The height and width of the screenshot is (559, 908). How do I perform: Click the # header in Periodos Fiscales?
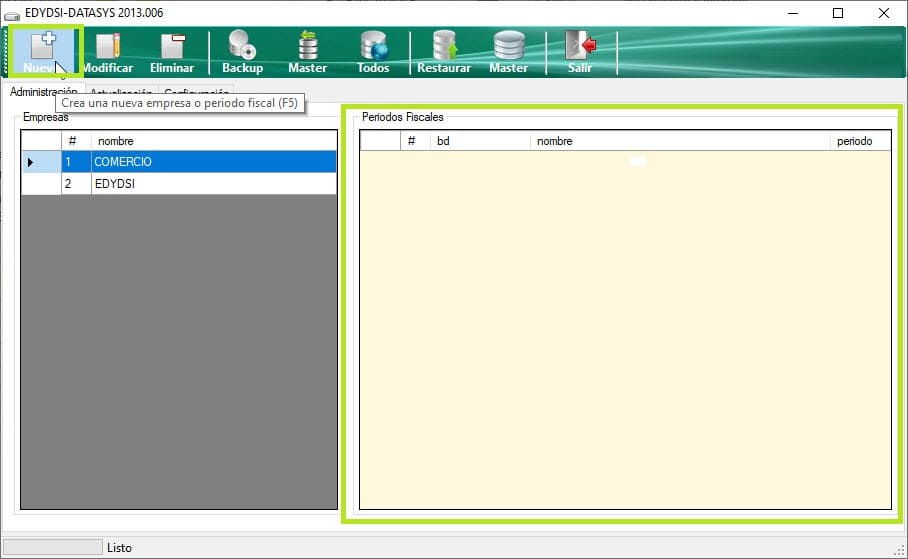point(412,141)
